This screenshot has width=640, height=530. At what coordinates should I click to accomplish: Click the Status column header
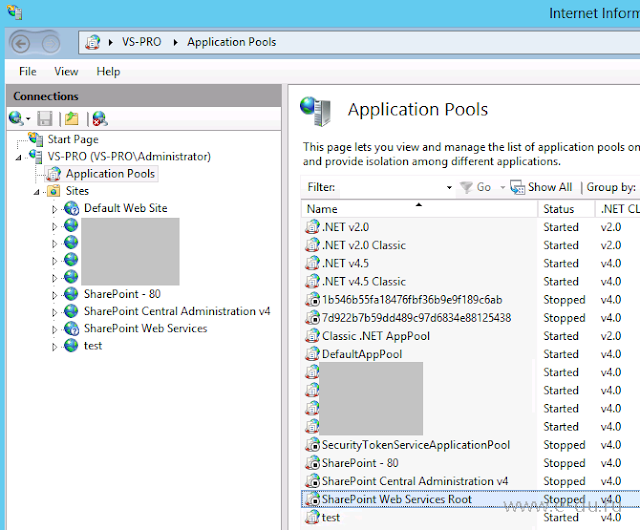(566, 209)
